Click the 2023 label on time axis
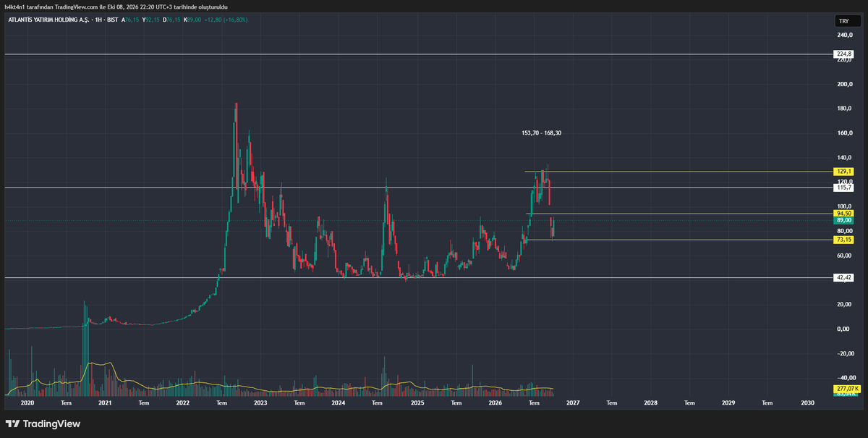 pyautogui.click(x=260, y=402)
